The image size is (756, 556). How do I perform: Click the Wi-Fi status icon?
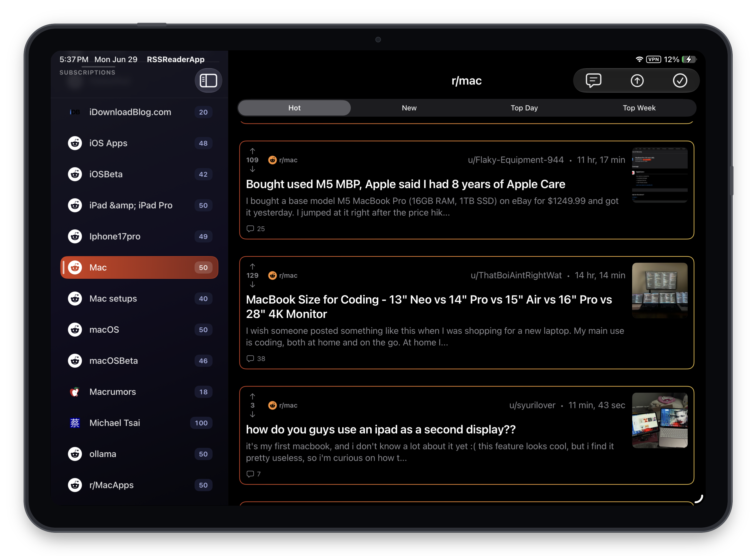[x=639, y=59]
